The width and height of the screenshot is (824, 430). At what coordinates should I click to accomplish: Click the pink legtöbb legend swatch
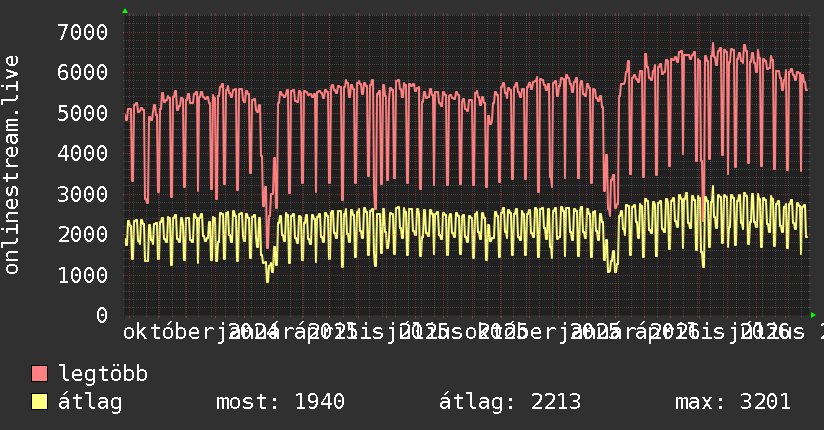(39, 374)
